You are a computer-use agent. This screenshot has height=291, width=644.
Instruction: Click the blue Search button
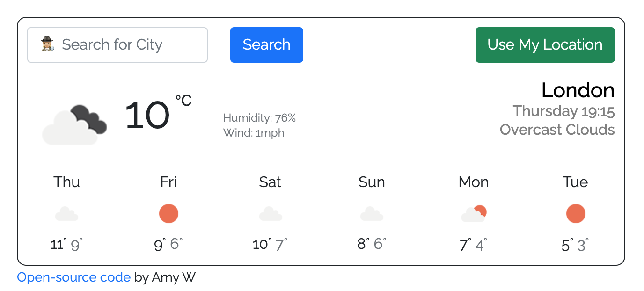267,45
